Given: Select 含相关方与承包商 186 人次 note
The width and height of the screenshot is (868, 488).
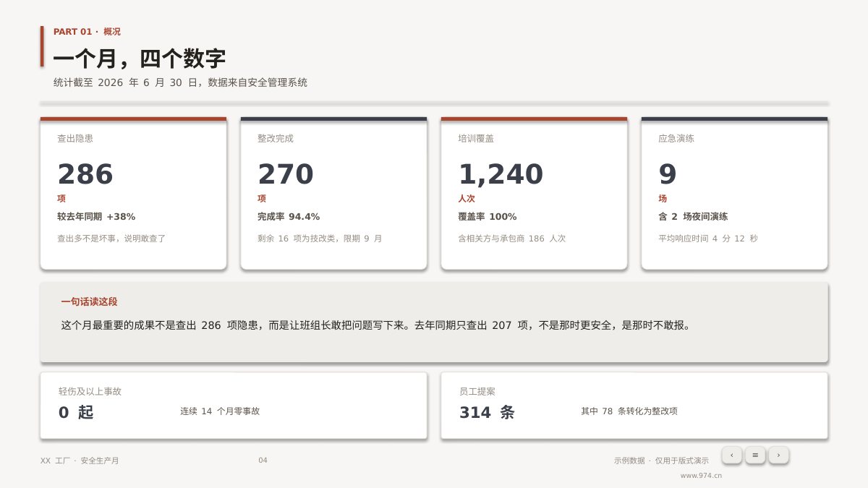Looking at the screenshot, I should click(512, 238).
